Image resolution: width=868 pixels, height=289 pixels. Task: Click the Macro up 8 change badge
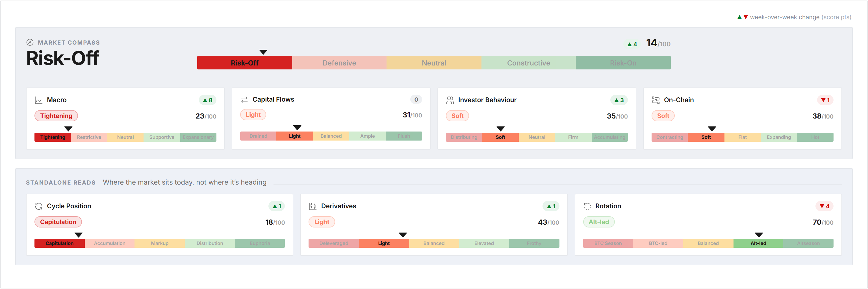pos(208,100)
